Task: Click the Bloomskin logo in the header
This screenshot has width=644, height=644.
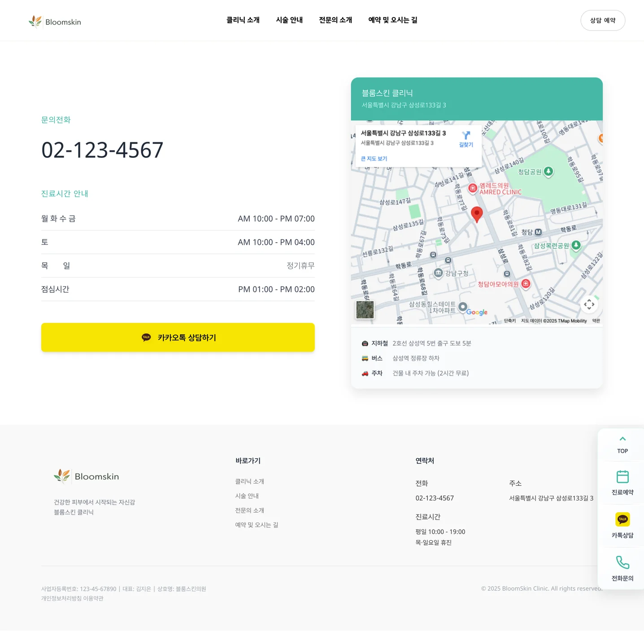Action: click(x=55, y=21)
